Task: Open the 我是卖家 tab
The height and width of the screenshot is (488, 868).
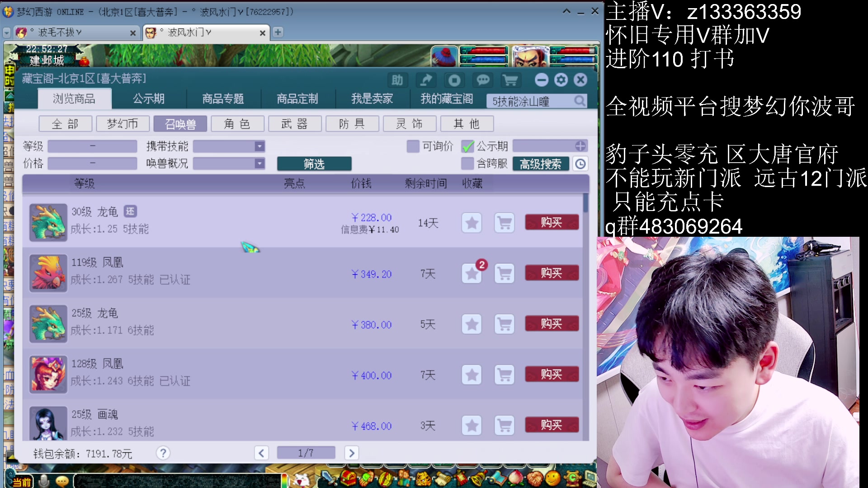Action: 372,99
